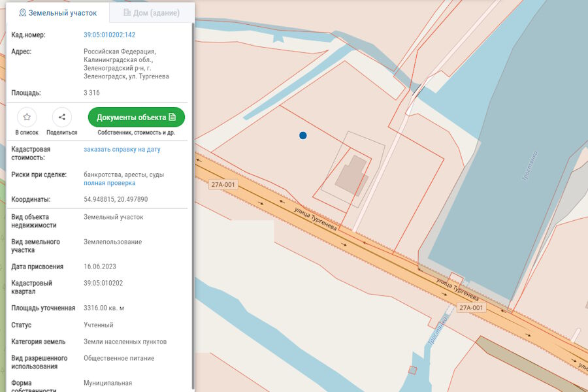Viewport: 588px width, 392px height.
Task: Click the upper-left 27A-001 road badge
Action: (x=223, y=185)
